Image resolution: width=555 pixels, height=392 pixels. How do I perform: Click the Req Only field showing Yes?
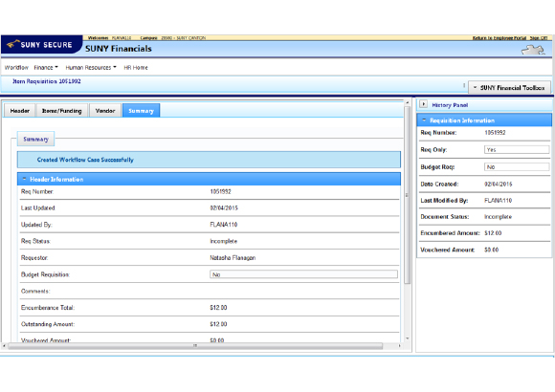[x=517, y=150]
